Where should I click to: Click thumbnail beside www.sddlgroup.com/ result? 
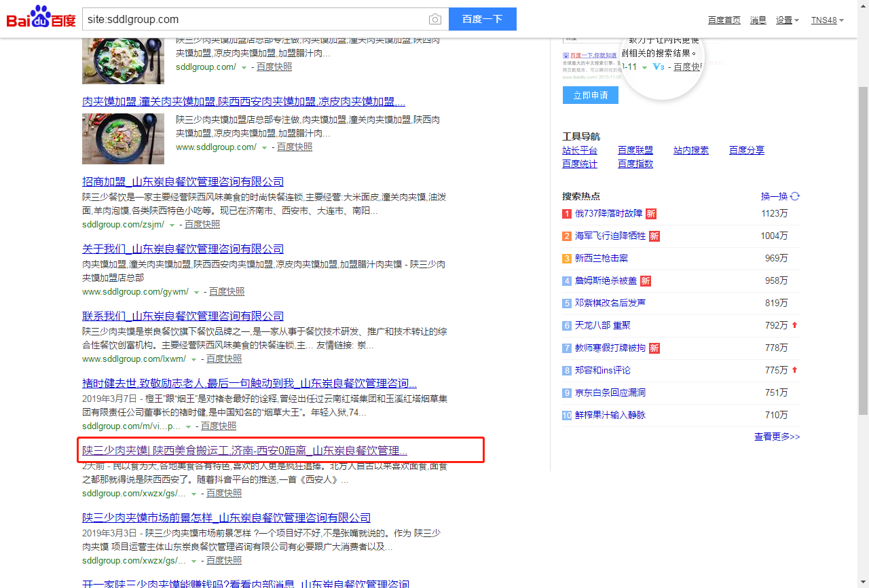coord(123,139)
